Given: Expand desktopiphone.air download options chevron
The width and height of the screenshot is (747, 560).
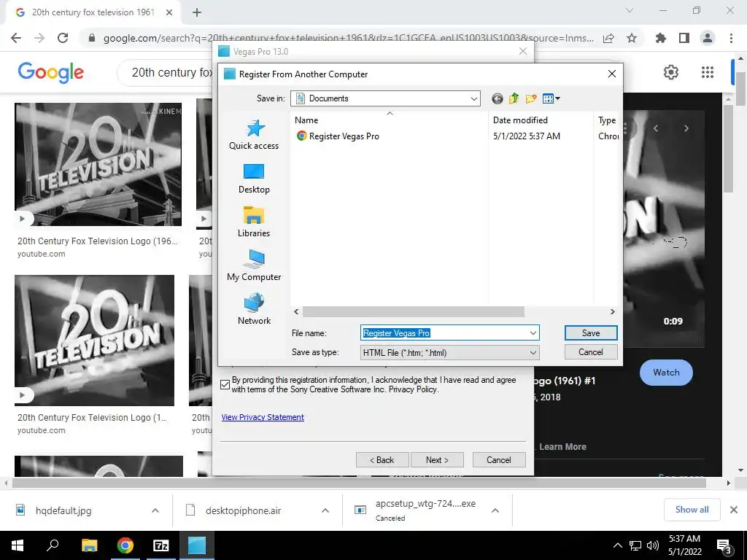Looking at the screenshot, I should 325,510.
